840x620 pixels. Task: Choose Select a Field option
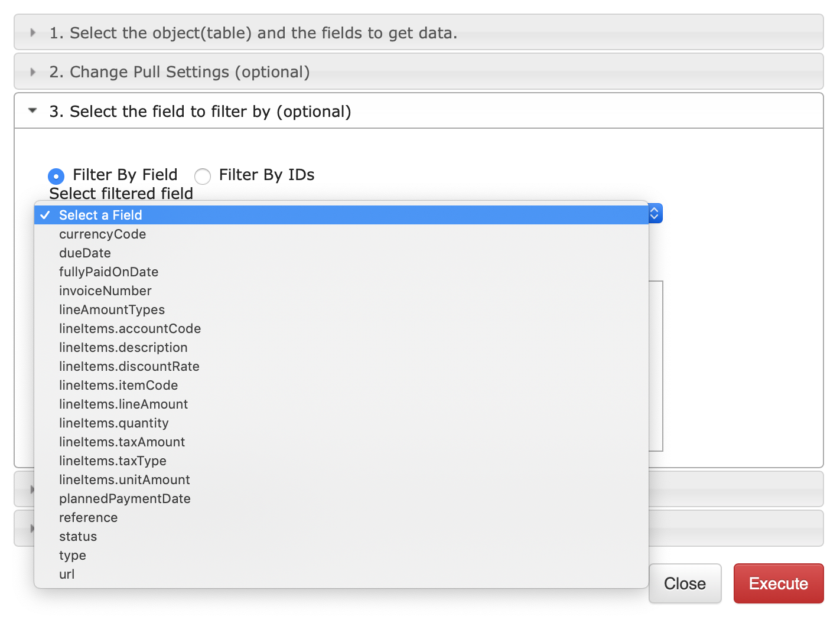tap(100, 215)
